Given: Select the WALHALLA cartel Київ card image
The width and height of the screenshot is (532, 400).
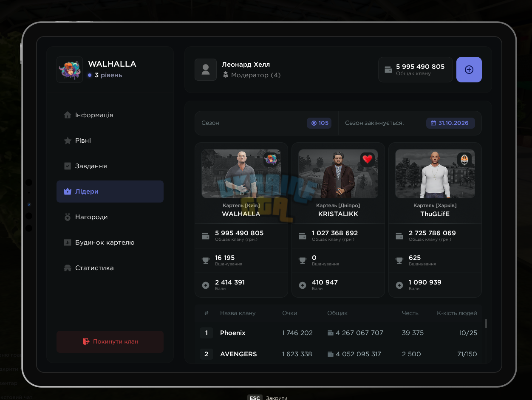Looking at the screenshot, I should tap(241, 174).
